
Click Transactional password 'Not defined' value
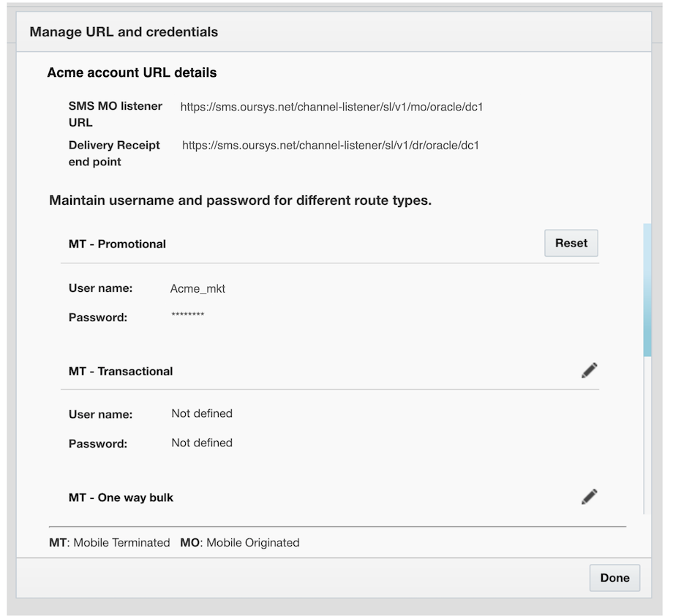(x=202, y=443)
